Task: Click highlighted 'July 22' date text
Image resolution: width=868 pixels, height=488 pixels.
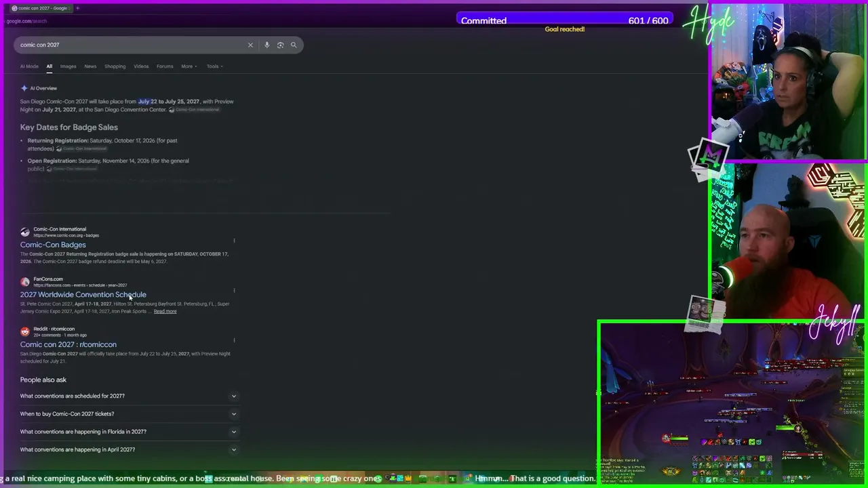Action: point(147,102)
